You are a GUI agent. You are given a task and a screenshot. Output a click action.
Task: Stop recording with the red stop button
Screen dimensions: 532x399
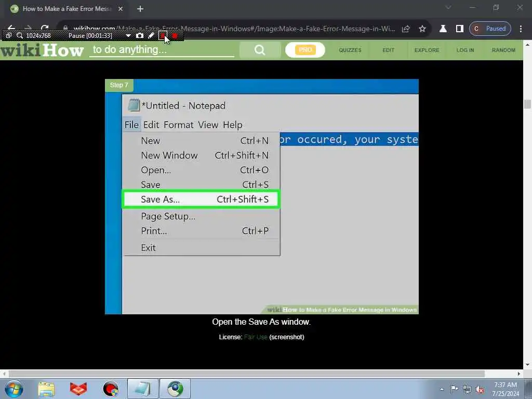pos(175,35)
